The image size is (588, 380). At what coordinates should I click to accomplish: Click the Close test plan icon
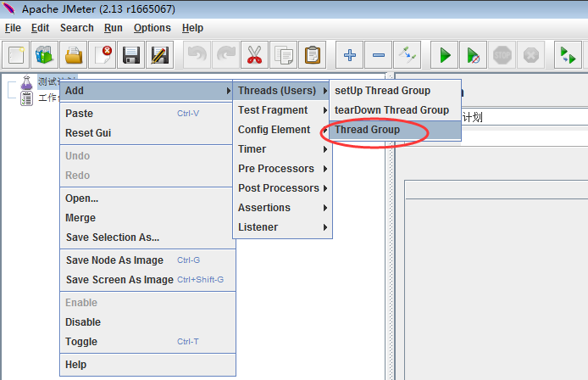click(103, 55)
